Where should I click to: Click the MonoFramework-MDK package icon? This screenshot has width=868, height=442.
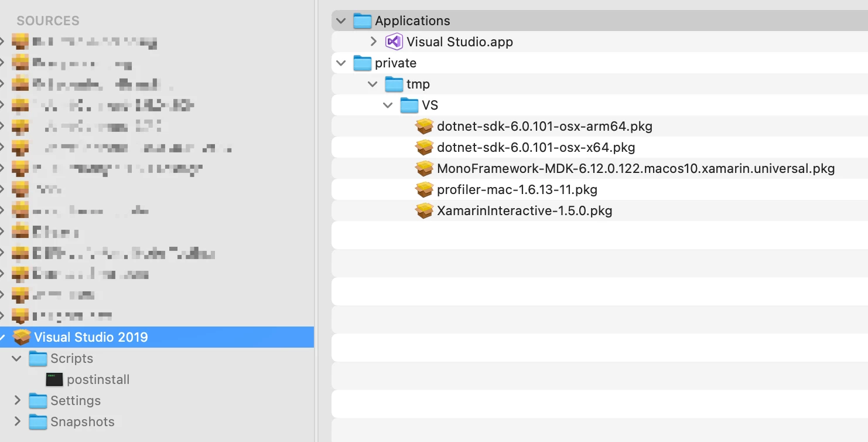(424, 169)
